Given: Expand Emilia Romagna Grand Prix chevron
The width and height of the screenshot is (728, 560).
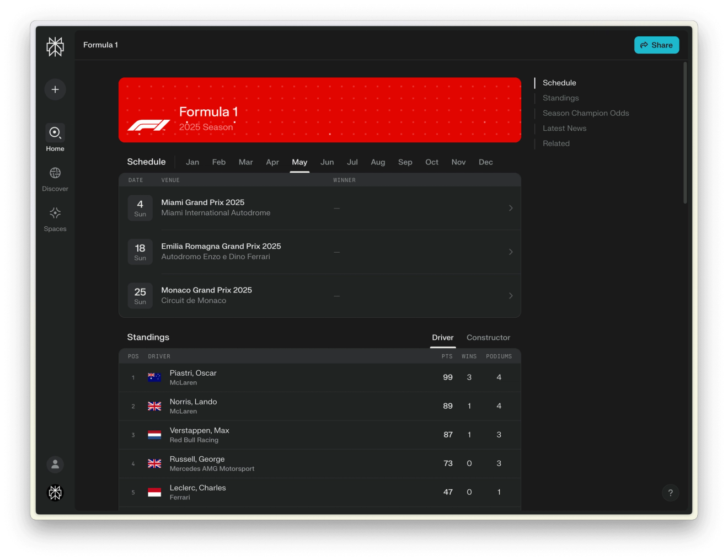Looking at the screenshot, I should 511,252.
